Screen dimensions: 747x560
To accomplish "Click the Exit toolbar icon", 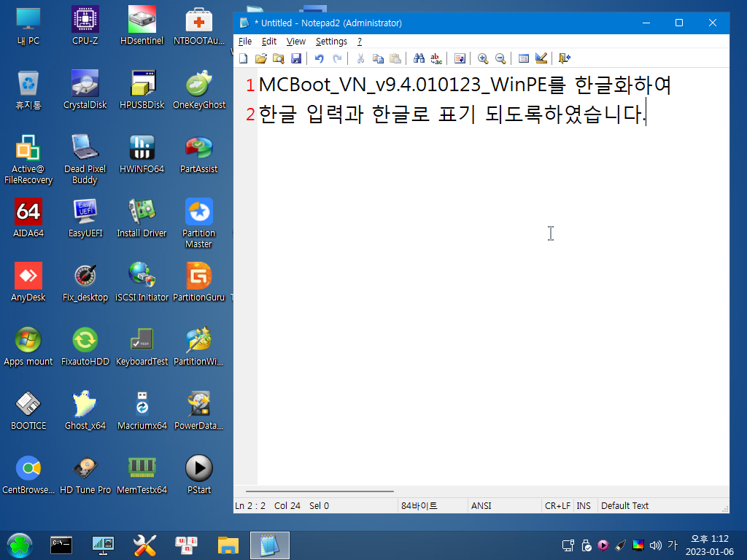I will [565, 58].
